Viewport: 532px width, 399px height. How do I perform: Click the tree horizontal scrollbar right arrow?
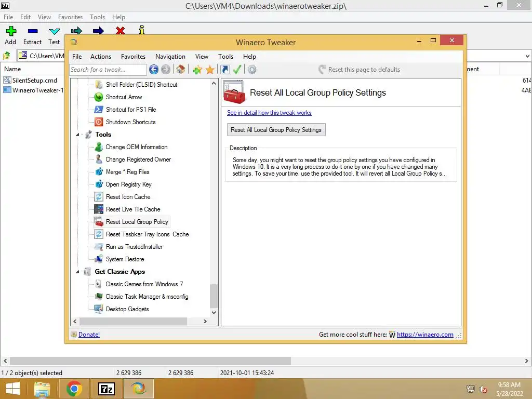(x=205, y=321)
